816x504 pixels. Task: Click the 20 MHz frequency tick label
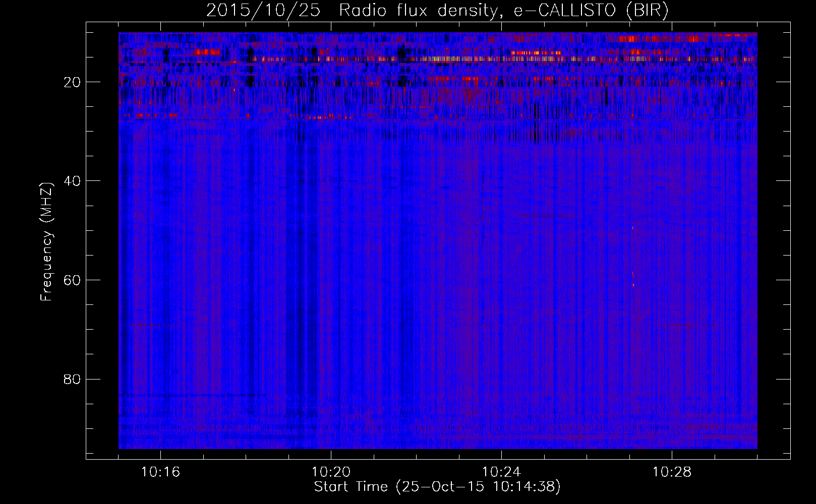[x=73, y=82]
